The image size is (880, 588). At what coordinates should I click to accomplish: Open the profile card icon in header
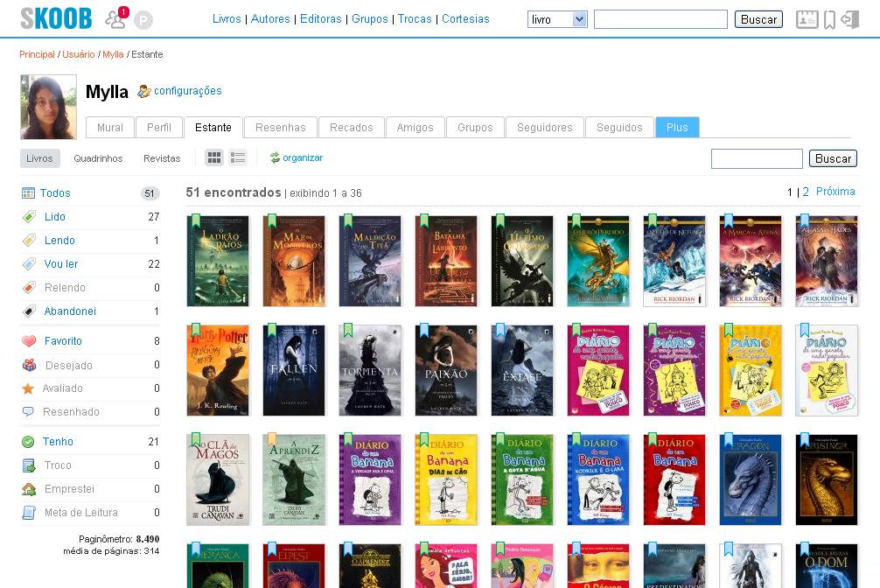coord(807,19)
